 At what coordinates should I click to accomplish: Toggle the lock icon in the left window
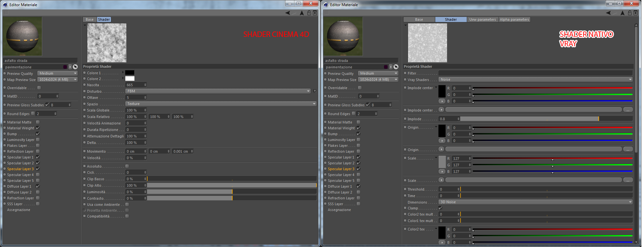[309, 13]
